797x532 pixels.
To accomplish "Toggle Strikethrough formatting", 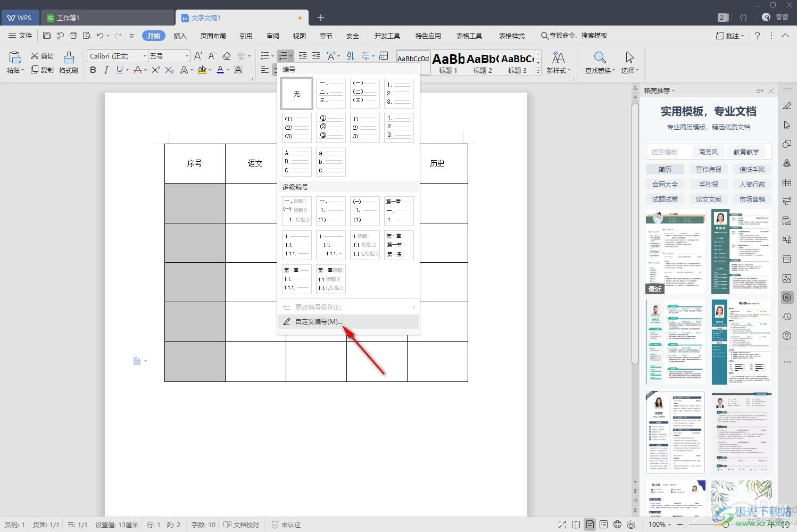I will tap(138, 70).
